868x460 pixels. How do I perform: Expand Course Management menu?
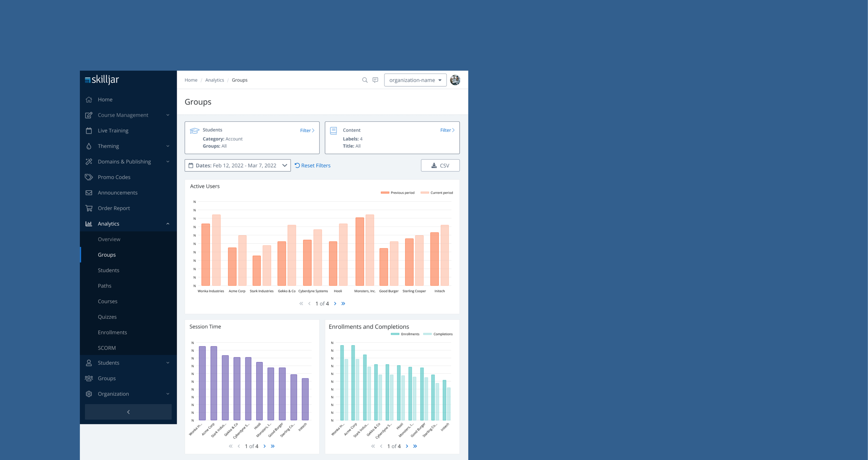(x=128, y=115)
